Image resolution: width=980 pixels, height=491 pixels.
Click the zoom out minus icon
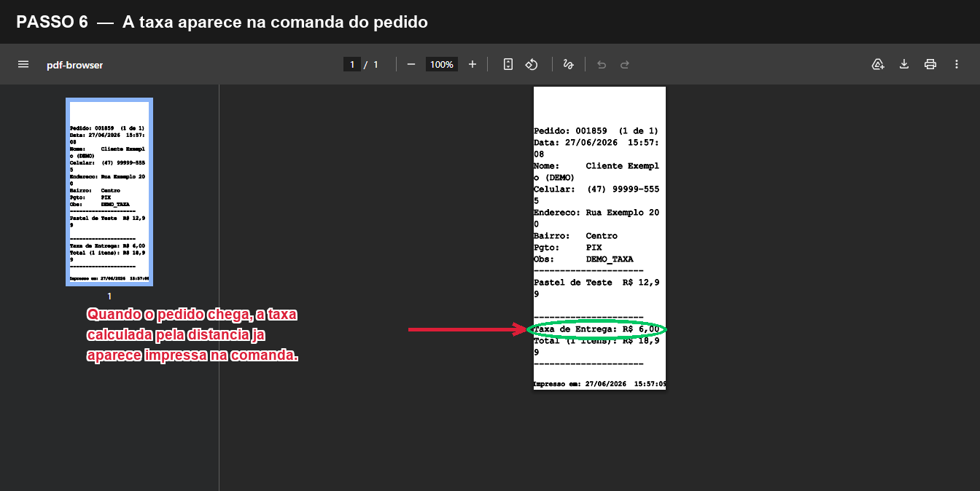(x=411, y=64)
